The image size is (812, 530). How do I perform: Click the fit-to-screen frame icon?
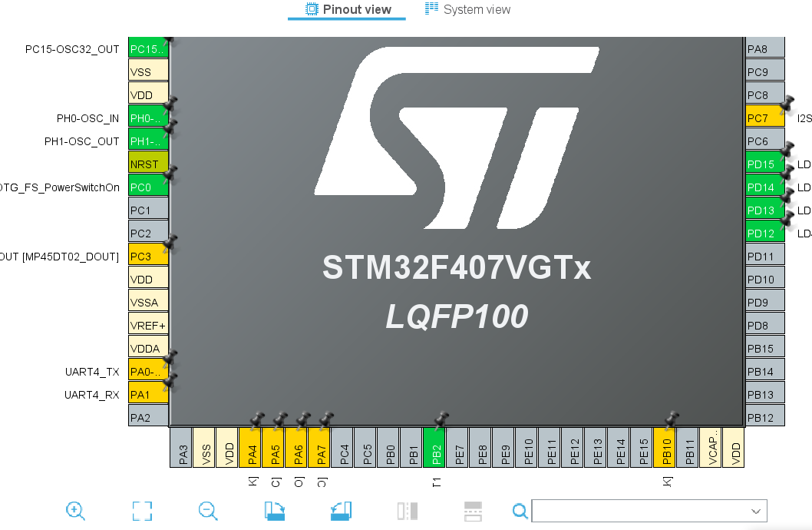point(142,511)
